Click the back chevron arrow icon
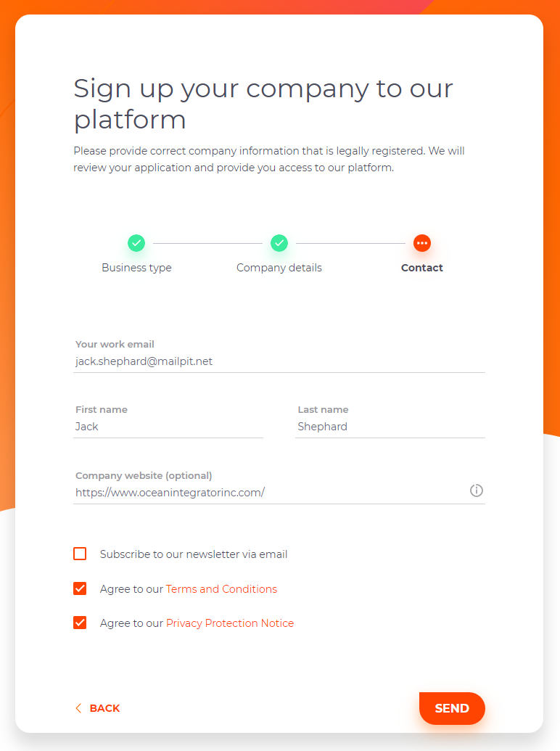The width and height of the screenshot is (560, 751). (78, 708)
